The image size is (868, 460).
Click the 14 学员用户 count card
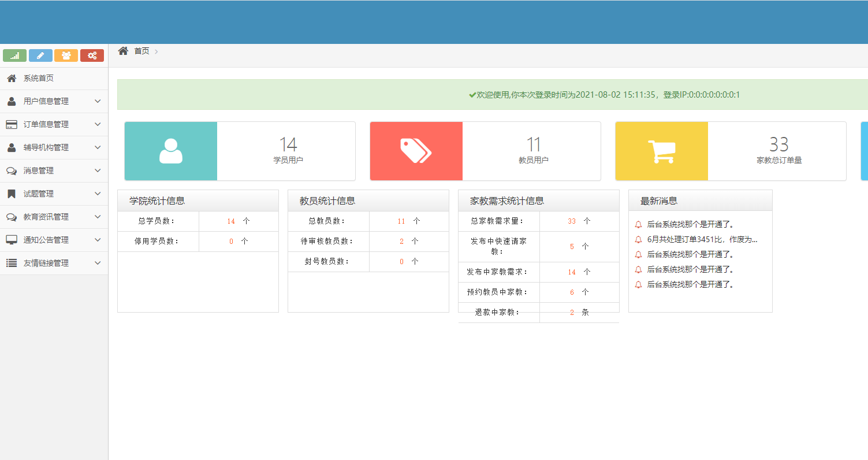coord(288,150)
